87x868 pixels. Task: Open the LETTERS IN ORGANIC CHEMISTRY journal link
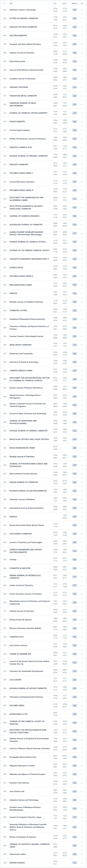tap(24, 18)
